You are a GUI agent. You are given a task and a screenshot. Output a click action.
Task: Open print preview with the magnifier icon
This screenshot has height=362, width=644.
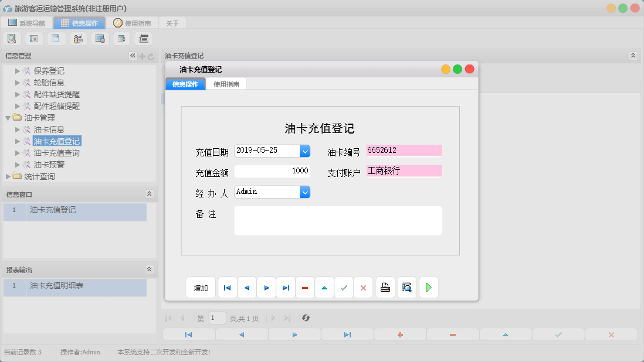[x=407, y=287]
